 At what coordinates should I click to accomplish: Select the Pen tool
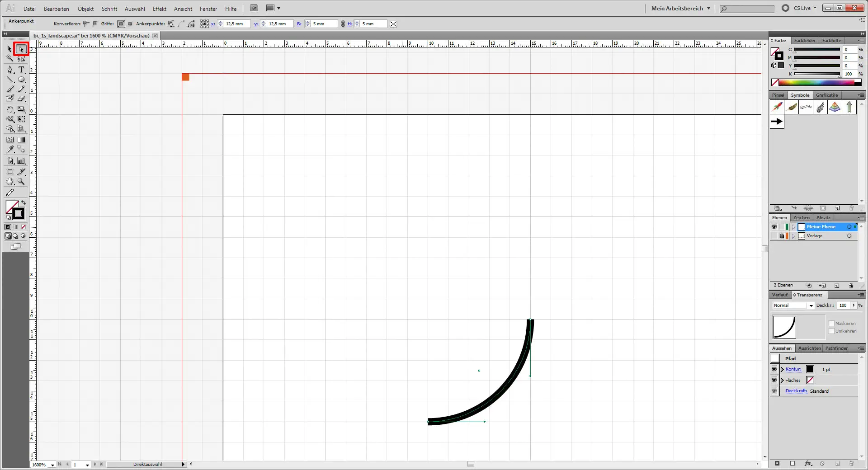coord(10,69)
